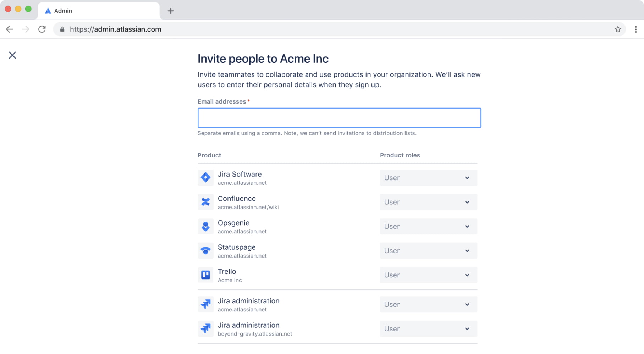The height and width of the screenshot is (354, 644).
Task: Click the beyond-gravity.atlassian.net site text
Action: pos(255,334)
